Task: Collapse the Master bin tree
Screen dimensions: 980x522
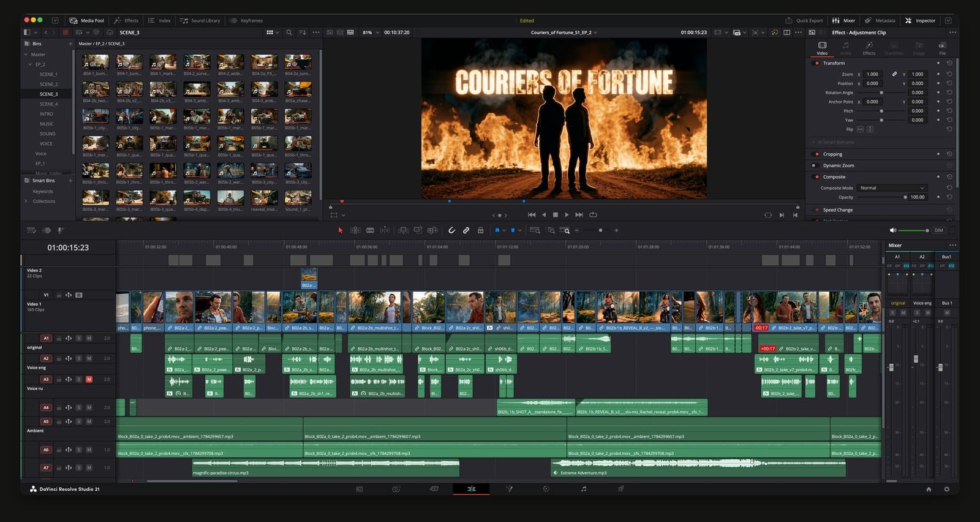Action: (26, 55)
